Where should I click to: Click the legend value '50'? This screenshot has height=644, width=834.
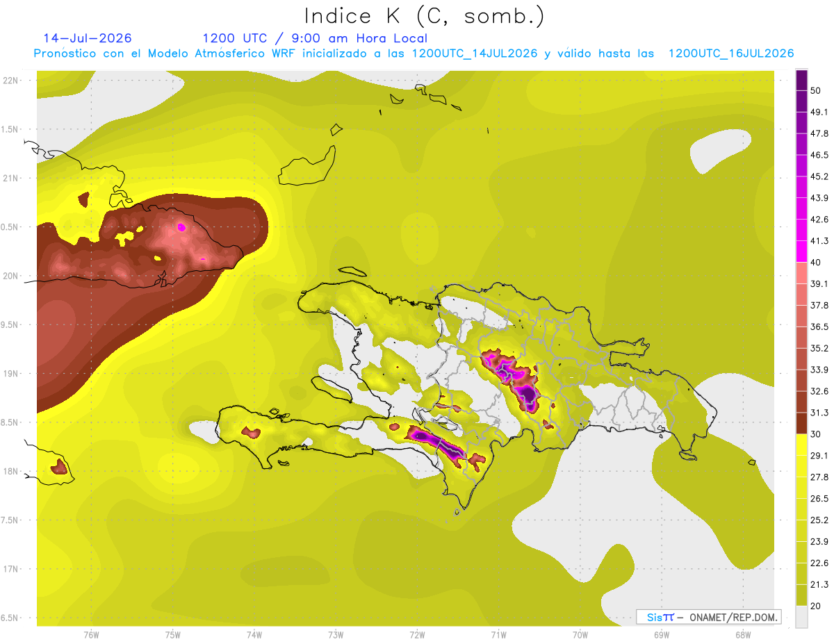click(816, 90)
